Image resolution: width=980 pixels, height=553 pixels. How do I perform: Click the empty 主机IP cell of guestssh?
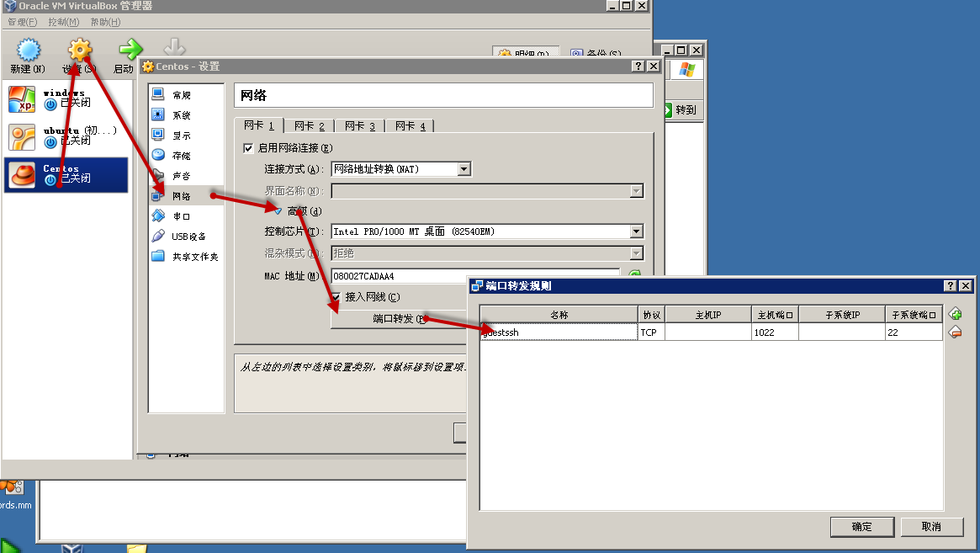coord(708,332)
